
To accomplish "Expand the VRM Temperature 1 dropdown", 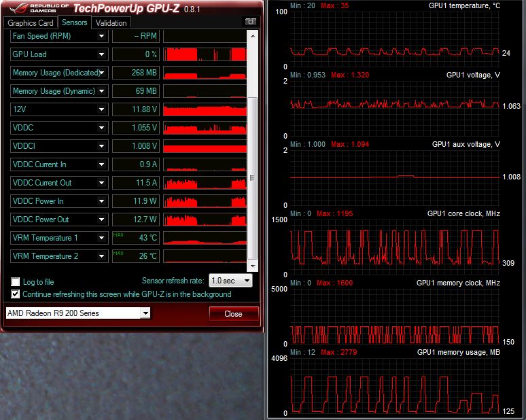I will point(101,238).
